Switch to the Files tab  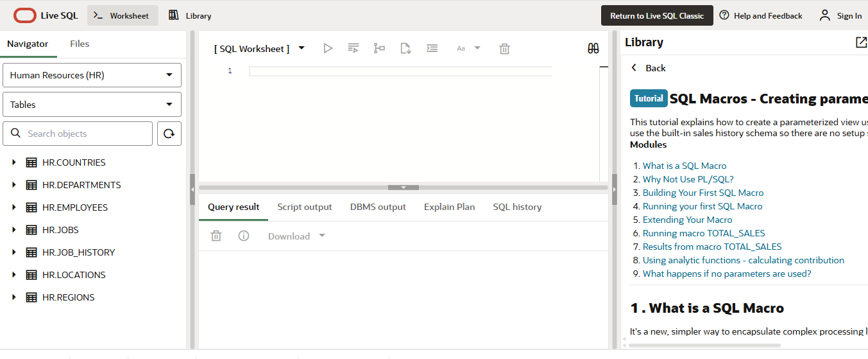click(x=80, y=44)
